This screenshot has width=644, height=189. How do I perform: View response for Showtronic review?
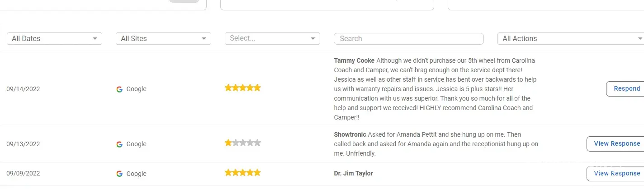616,144
